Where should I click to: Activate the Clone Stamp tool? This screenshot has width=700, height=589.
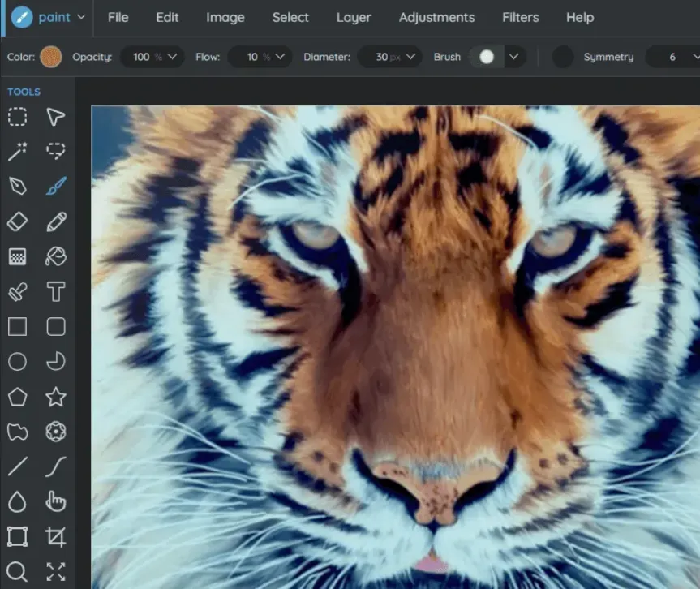(x=17, y=291)
